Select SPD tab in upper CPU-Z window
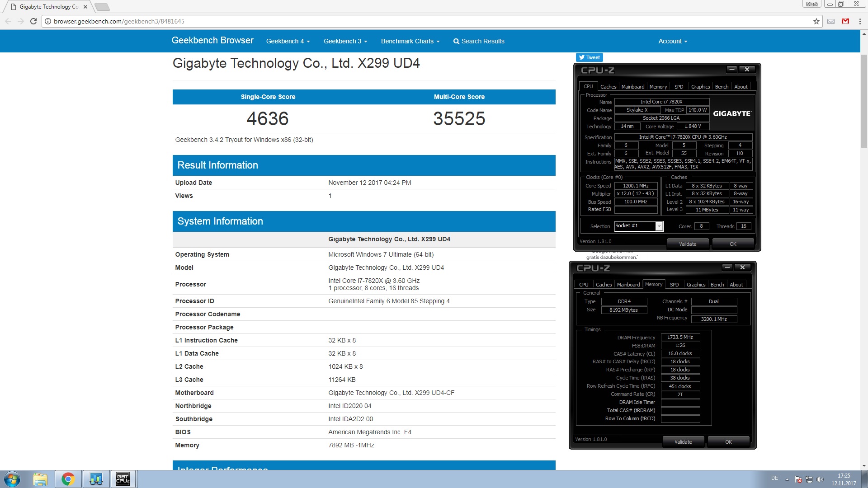Viewport: 868px width, 488px height. 679,87
